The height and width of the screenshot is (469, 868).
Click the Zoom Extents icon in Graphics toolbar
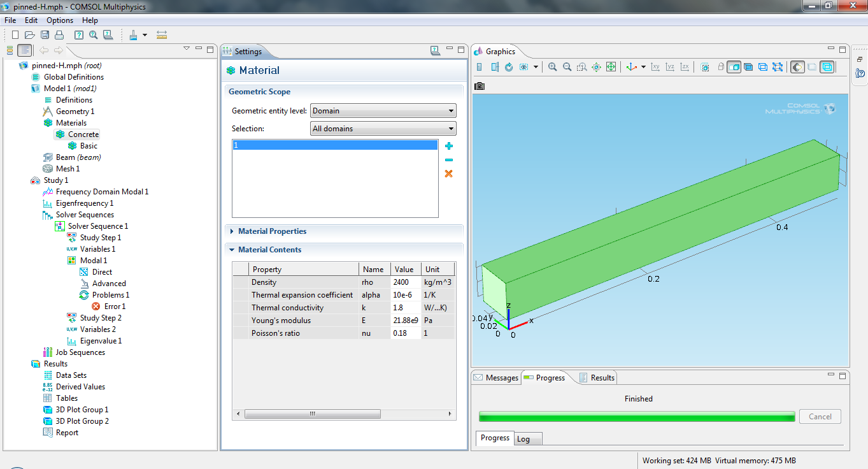[611, 67]
